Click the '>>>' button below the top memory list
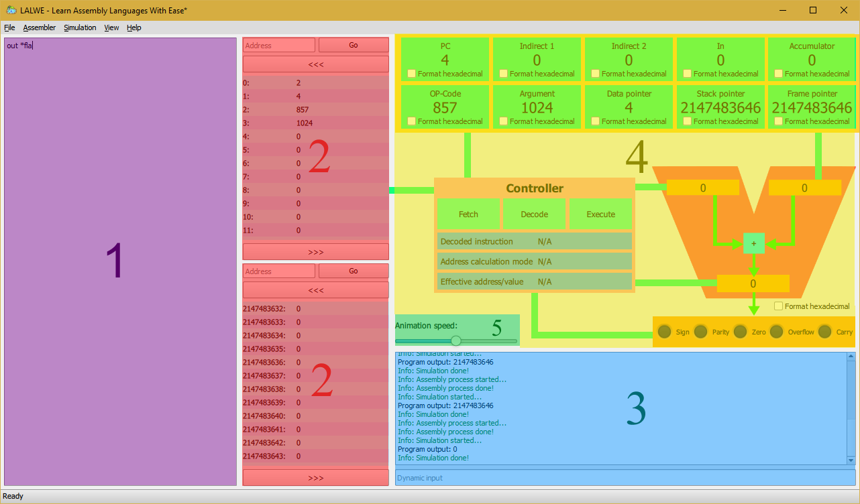 (315, 251)
